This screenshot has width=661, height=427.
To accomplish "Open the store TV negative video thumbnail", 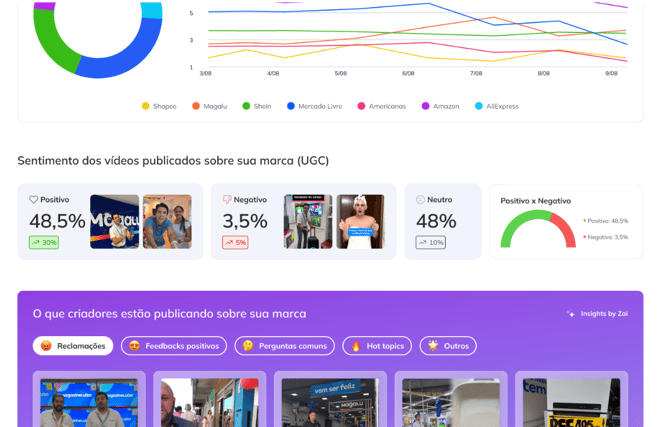I will click(x=308, y=221).
